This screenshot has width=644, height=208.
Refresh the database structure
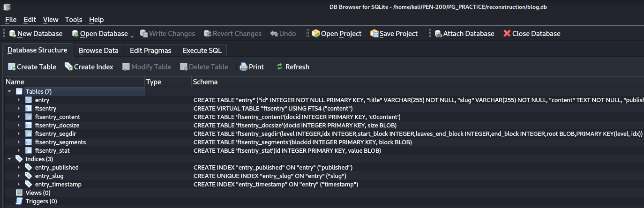tap(293, 67)
